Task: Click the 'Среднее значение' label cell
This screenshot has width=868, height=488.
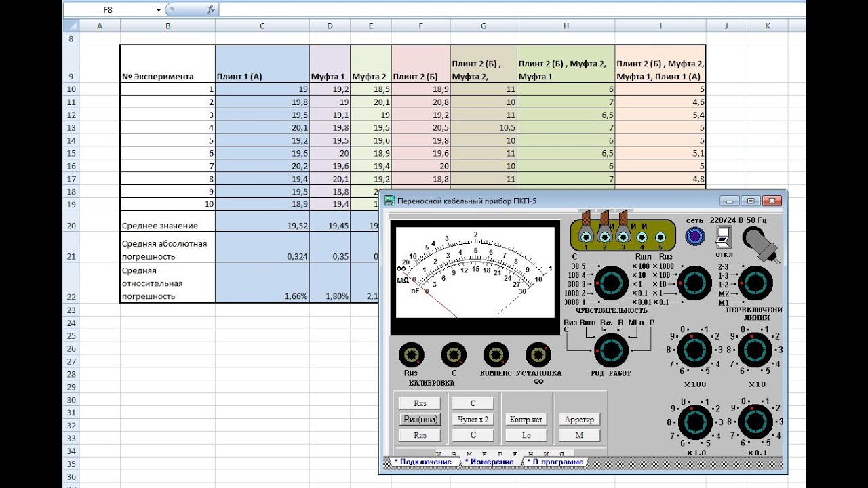Action: 167,222
